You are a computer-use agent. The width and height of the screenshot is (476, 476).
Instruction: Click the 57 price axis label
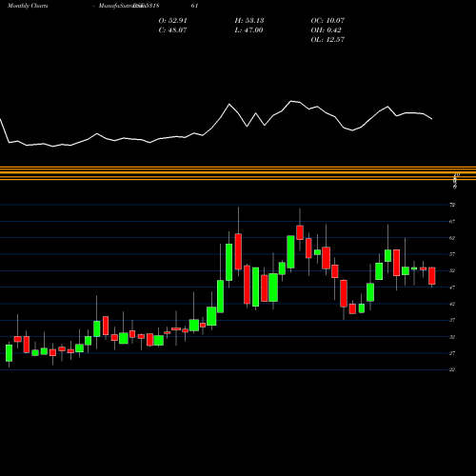click(452, 254)
